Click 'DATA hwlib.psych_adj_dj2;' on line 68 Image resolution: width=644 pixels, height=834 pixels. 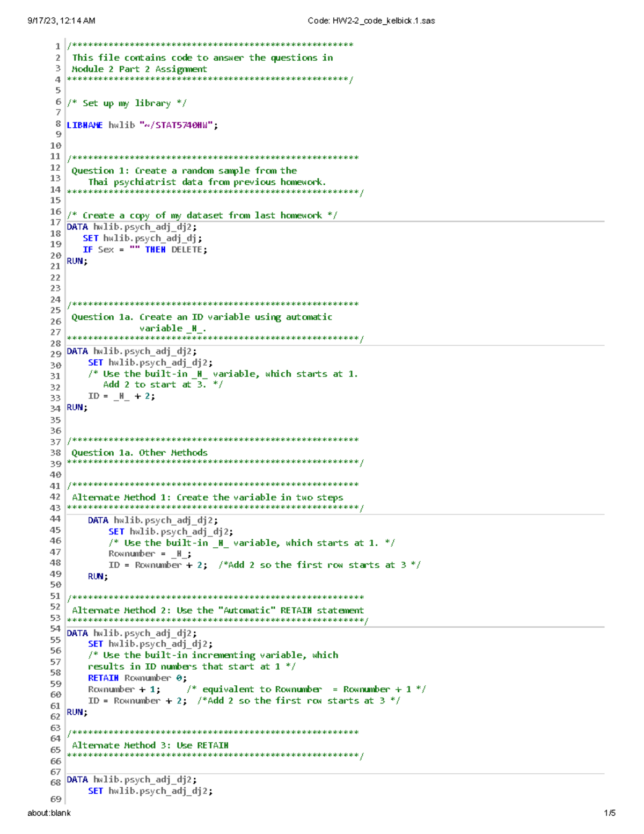pyautogui.click(x=131, y=779)
